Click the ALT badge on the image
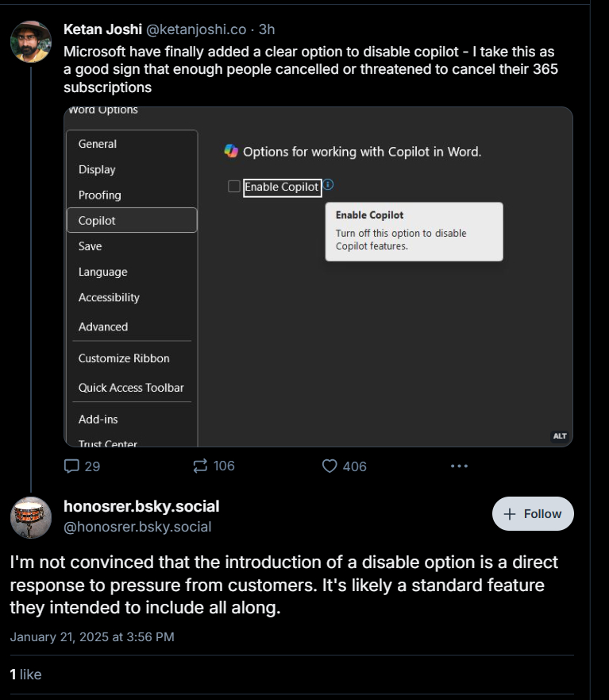This screenshot has height=700, width=609. click(560, 436)
